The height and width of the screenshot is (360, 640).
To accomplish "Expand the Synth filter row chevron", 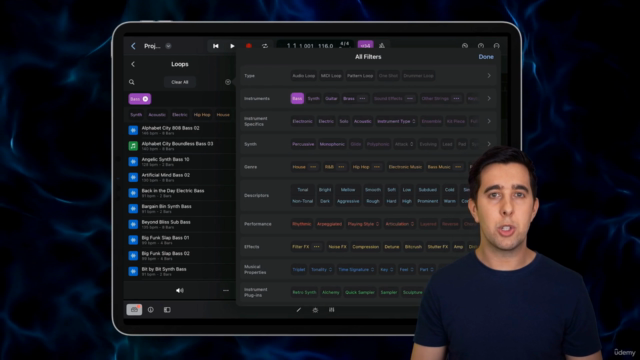I will tap(489, 144).
